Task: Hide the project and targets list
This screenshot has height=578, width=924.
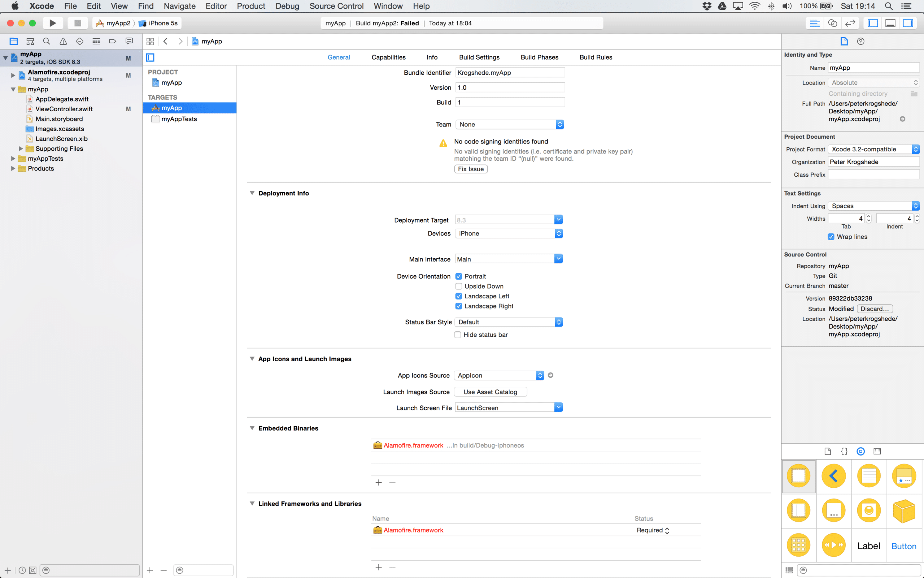Action: [x=151, y=58]
